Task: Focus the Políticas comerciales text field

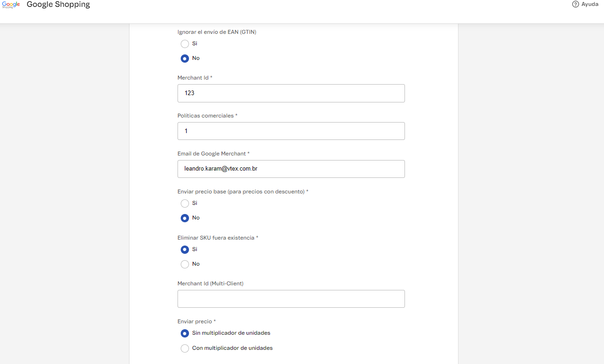Action: pyautogui.click(x=291, y=131)
